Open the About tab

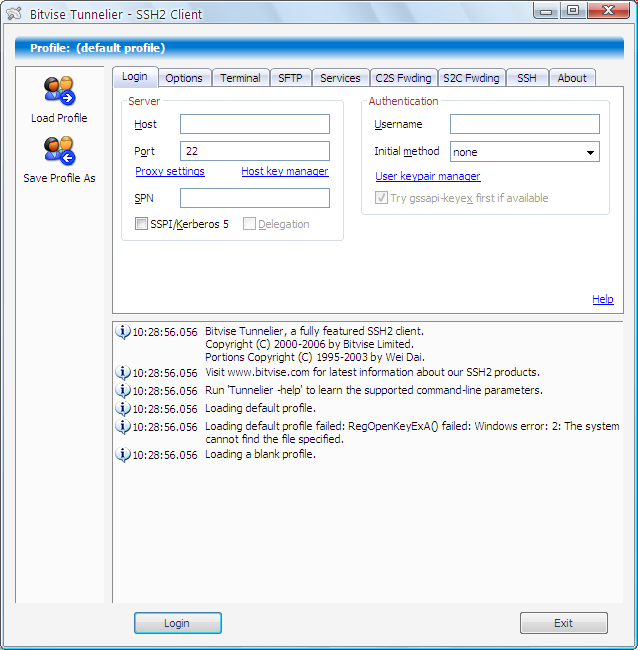click(x=572, y=78)
